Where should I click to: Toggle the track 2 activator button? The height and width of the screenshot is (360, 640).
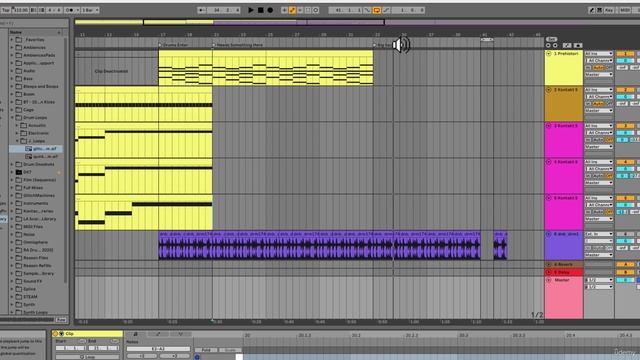click(625, 90)
